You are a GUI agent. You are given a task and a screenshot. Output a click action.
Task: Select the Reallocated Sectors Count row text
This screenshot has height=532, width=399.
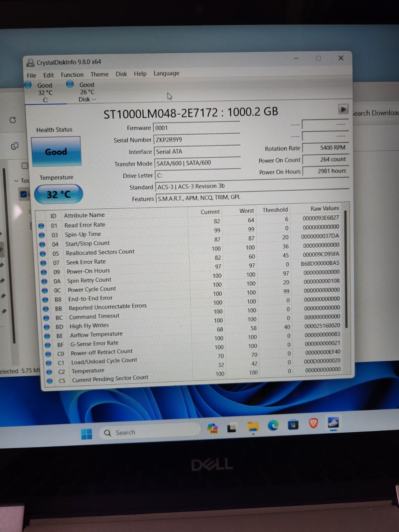click(x=100, y=252)
